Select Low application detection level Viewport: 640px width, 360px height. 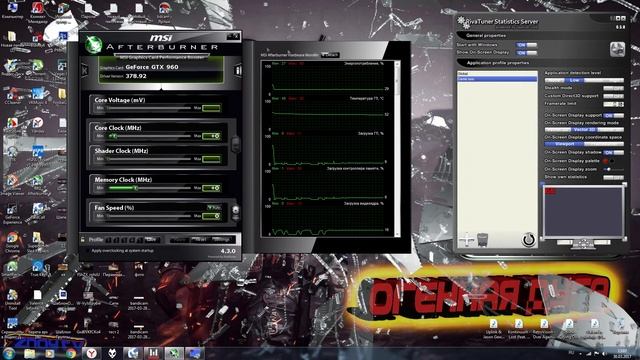574,80
